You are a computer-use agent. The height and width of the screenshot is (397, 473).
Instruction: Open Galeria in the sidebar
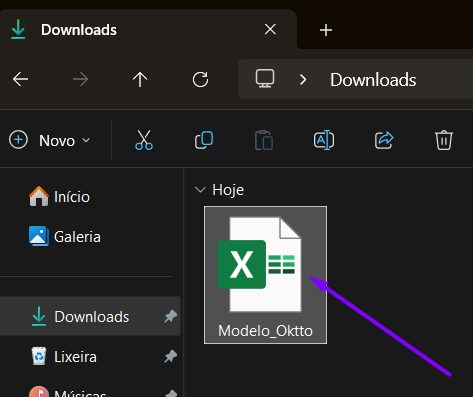[x=65, y=237]
